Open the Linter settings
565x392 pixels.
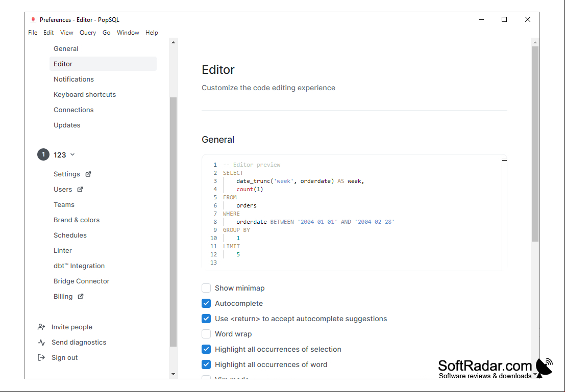click(63, 250)
